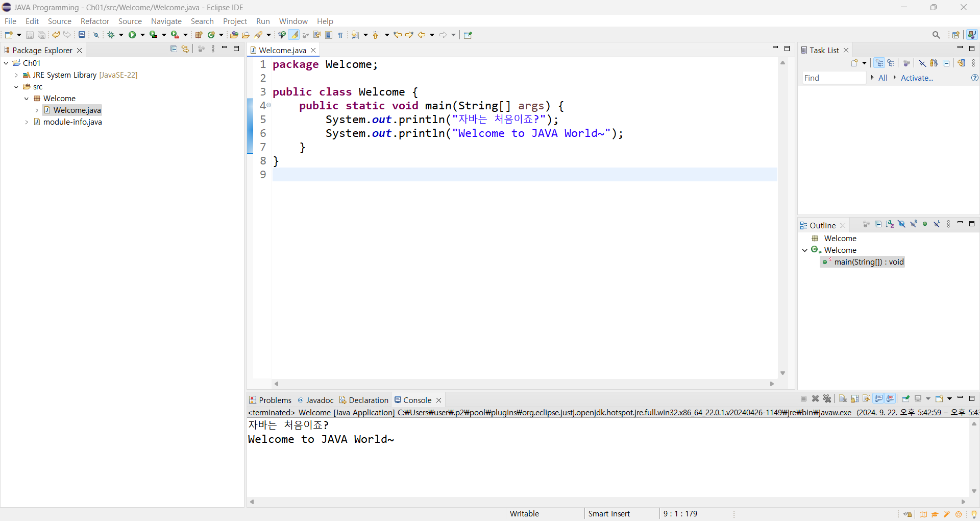
Task: Click the editor horizontal scrollbar
Action: point(524,384)
